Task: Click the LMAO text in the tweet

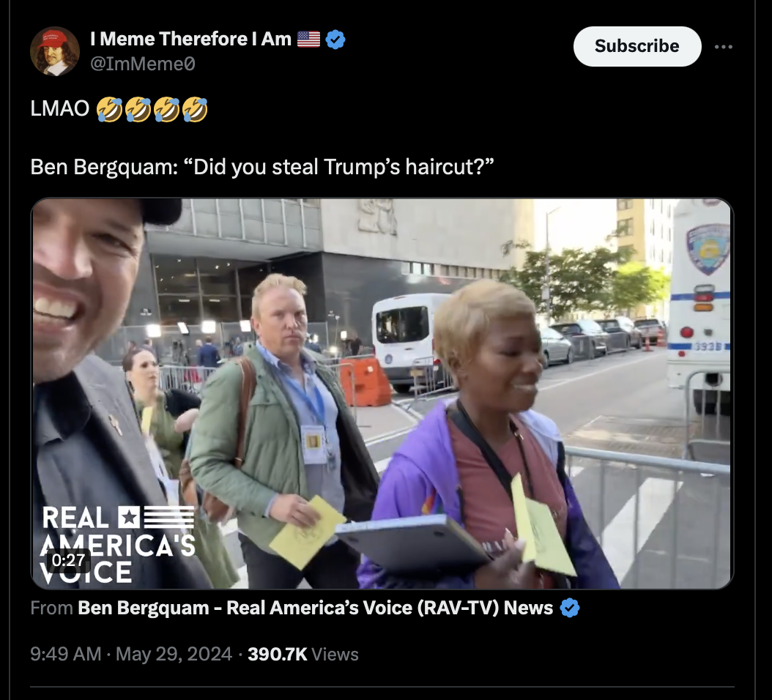Action: tap(60, 109)
